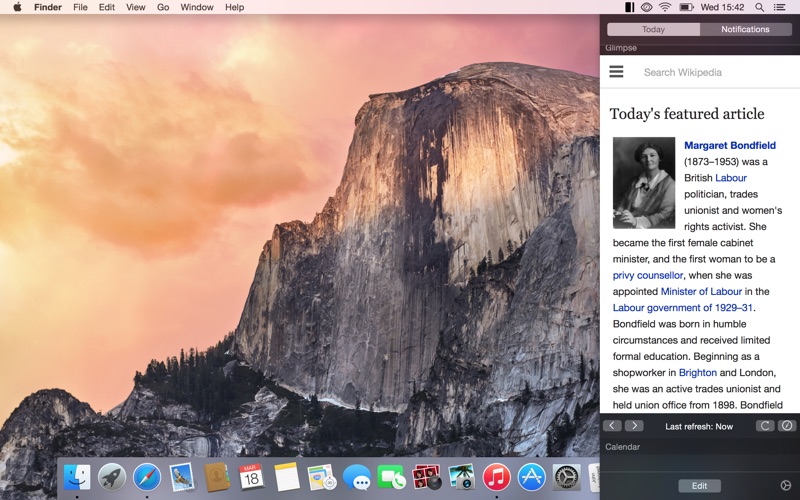Go back in the Glimpse widget
The image size is (800, 500).
[612, 426]
